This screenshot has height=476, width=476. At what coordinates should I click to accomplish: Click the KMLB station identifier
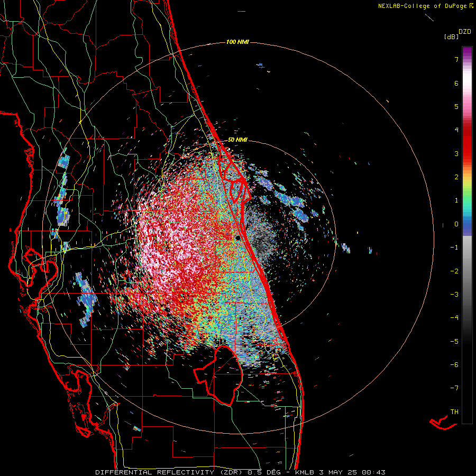tap(305, 472)
